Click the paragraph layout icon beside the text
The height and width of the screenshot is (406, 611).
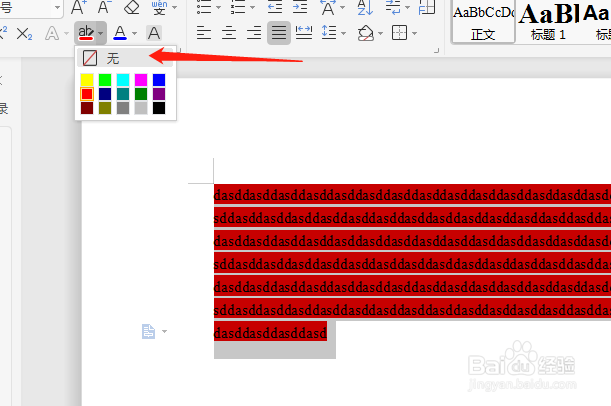pos(148,332)
